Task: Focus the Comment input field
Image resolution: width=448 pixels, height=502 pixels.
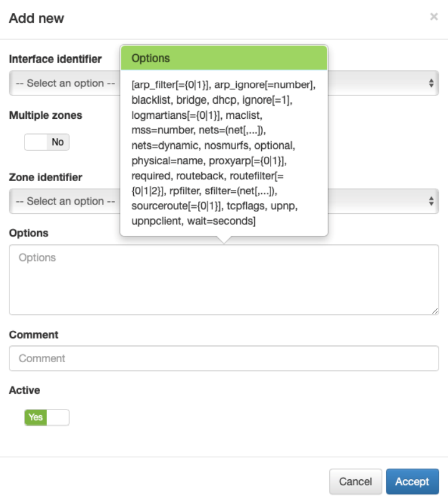Action: [x=223, y=358]
